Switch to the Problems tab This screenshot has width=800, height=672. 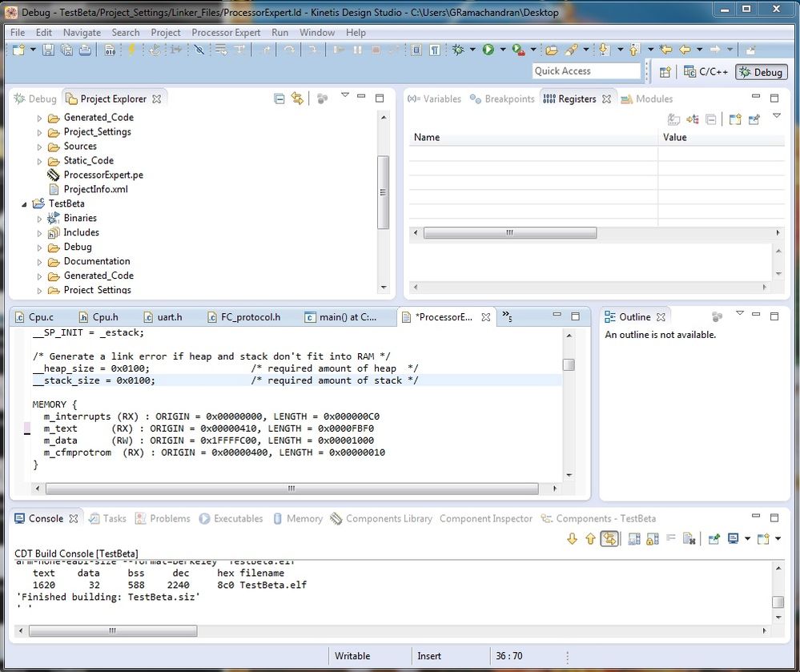click(163, 518)
